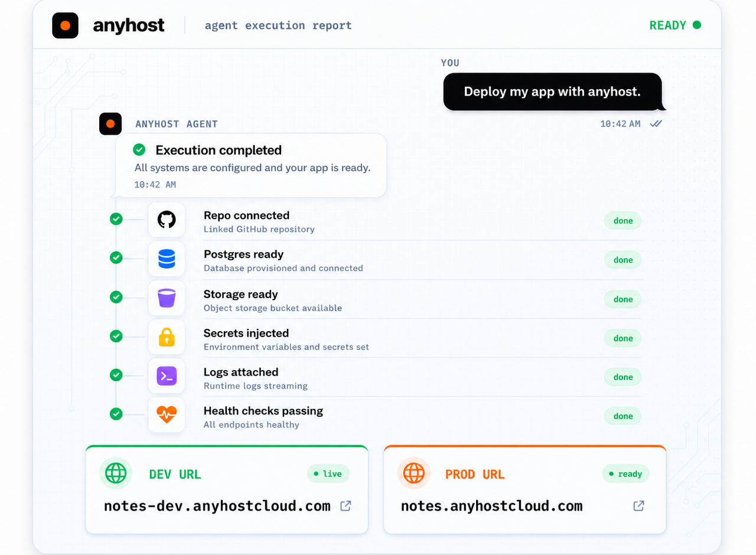Click the 'Health checks passing' step title
The image size is (756, 555).
[x=263, y=411]
